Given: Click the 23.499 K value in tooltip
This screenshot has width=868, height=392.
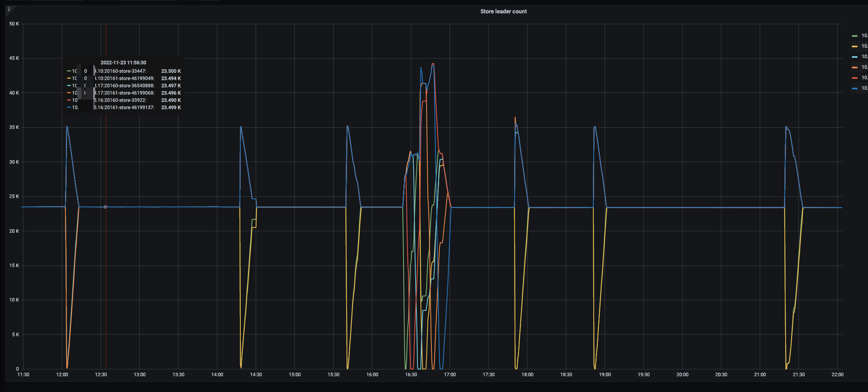Looking at the screenshot, I should [x=171, y=107].
